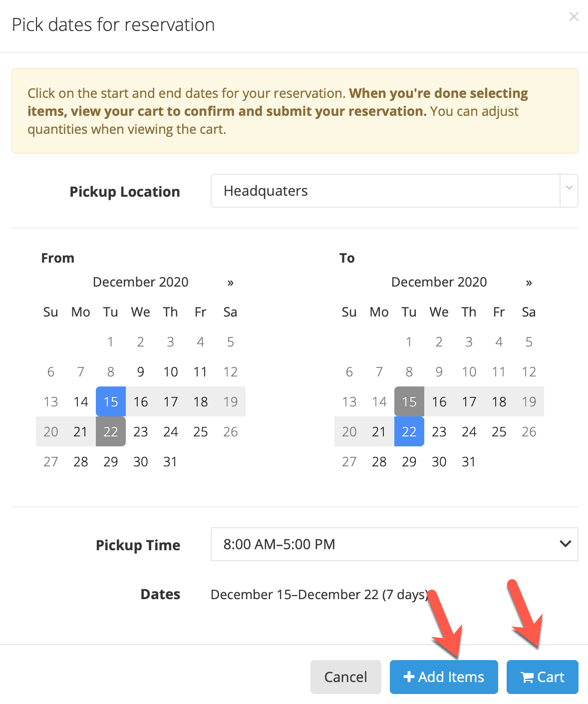Screen dimensions: 588x704
Task: Open the Cart button with cart icon
Action: 542,677
